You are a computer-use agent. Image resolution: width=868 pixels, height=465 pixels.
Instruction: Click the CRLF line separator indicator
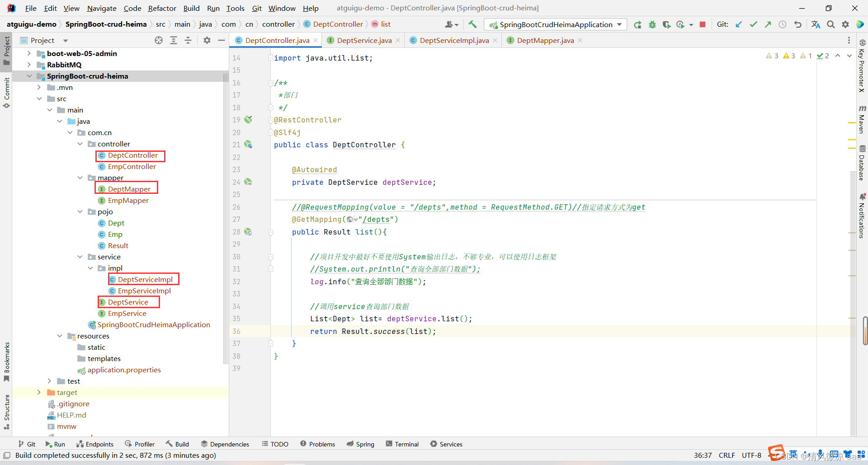[x=726, y=455]
